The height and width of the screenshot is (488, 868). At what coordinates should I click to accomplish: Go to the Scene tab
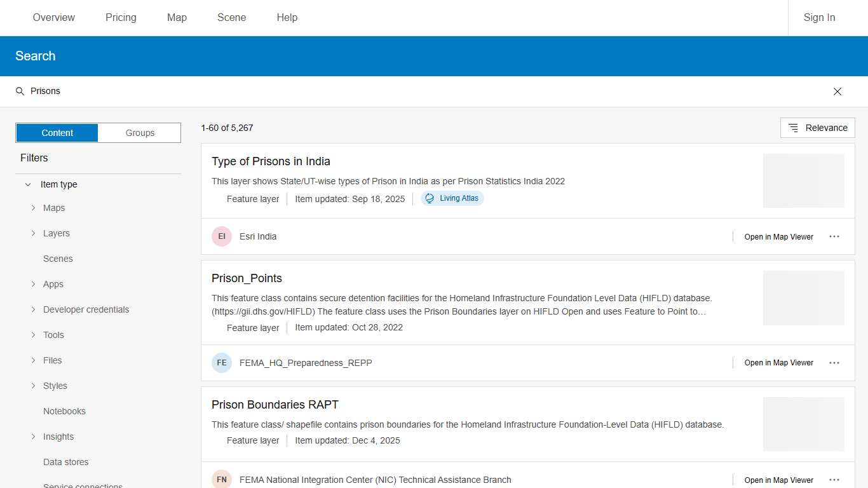click(x=231, y=18)
